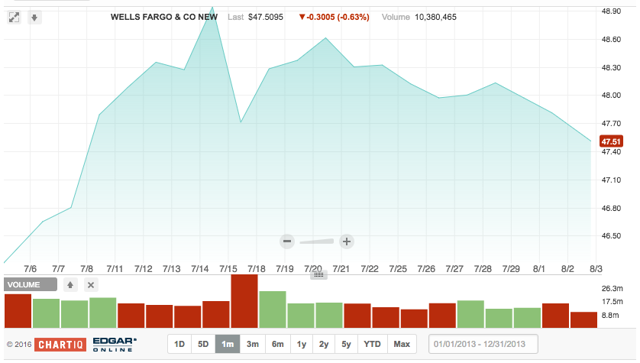Zoom in with the plus button

[347, 241]
